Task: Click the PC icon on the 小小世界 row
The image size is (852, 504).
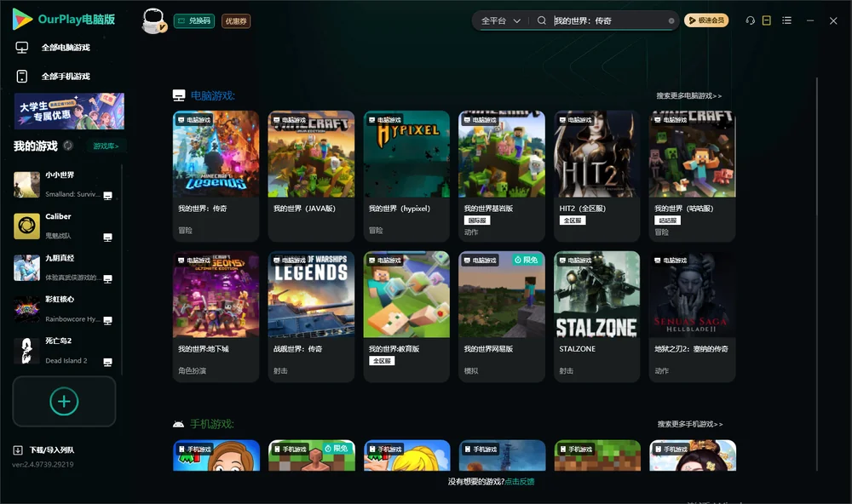Action: click(x=107, y=196)
